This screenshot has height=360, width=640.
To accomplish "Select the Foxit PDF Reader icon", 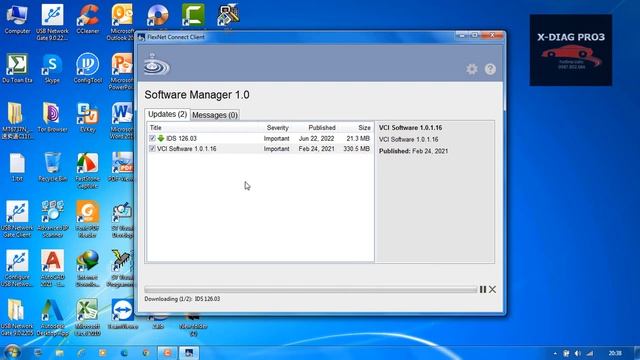I will (x=88, y=219).
